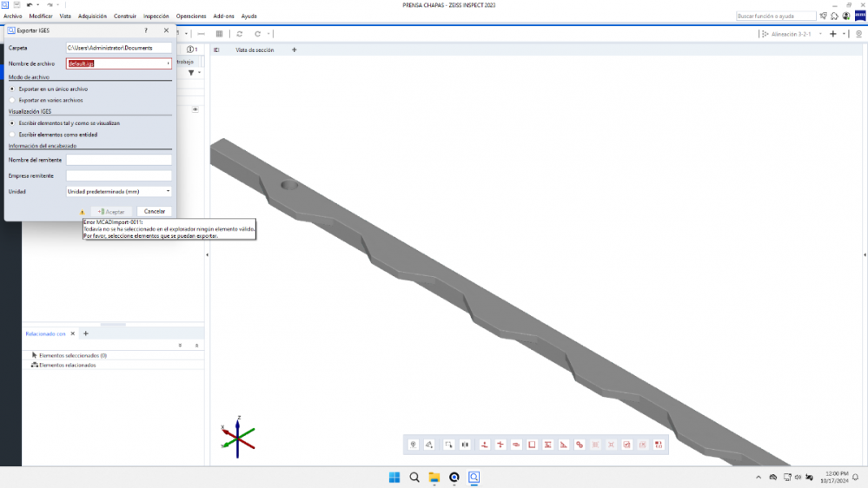Open the Nombre de archivo history dropdown
This screenshot has width=868, height=488.
pos(169,63)
